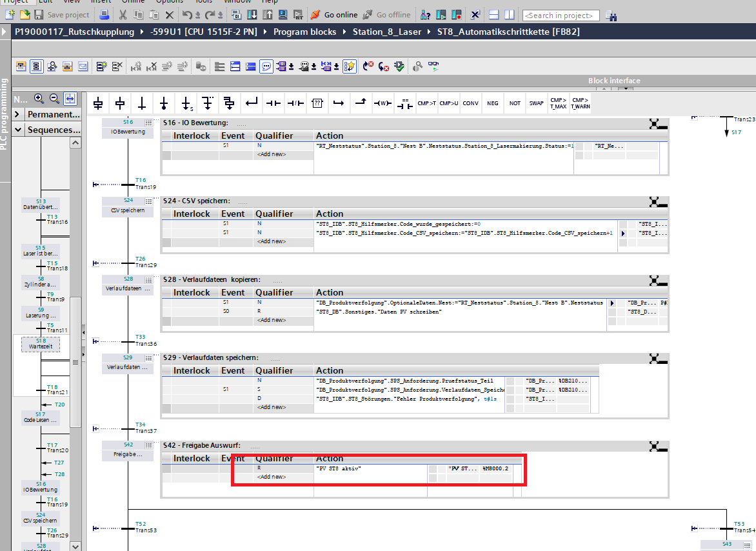Expand transition T26 Trans29

point(95,263)
